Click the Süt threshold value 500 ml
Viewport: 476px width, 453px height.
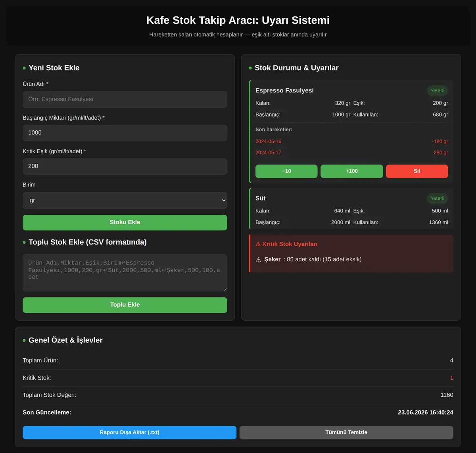coord(440,211)
